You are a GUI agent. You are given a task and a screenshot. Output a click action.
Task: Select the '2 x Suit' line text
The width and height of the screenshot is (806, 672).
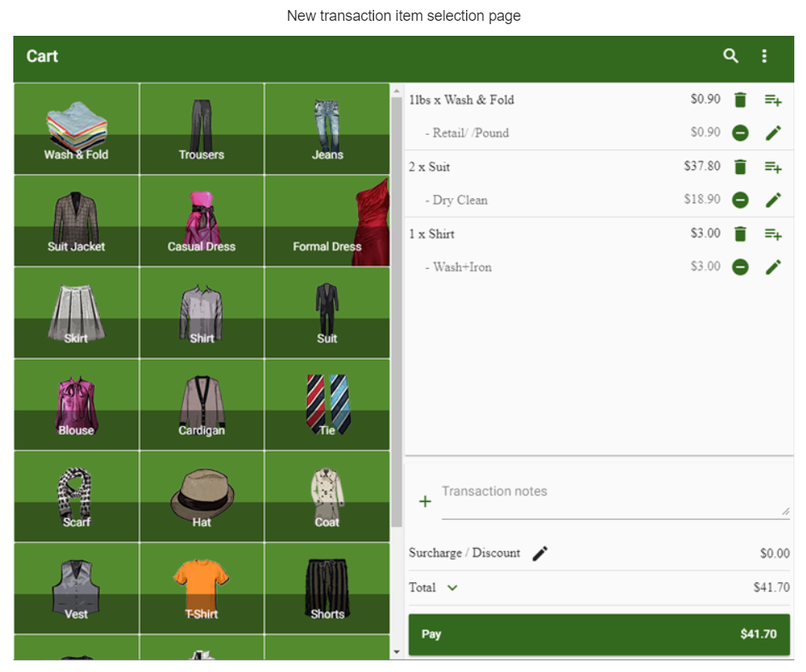click(429, 167)
